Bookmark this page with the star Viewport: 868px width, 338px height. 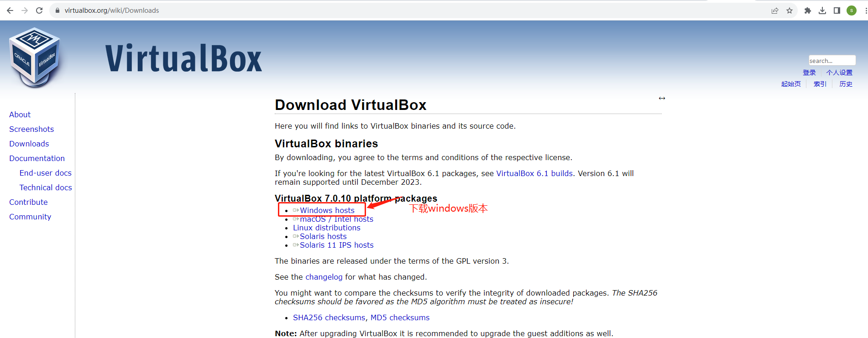tap(790, 10)
